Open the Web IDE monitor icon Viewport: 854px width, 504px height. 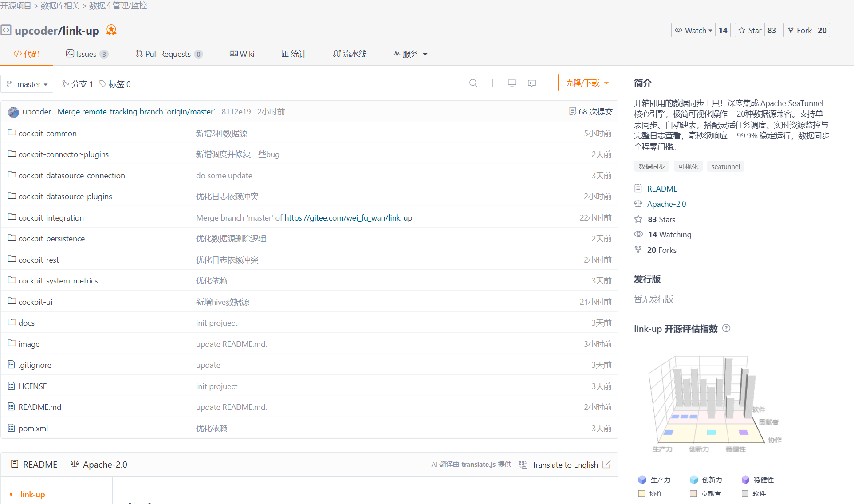[x=512, y=83]
